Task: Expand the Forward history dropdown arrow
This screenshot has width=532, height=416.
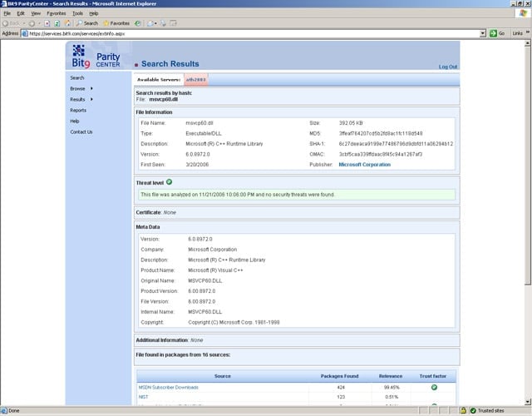Action: tap(39, 23)
